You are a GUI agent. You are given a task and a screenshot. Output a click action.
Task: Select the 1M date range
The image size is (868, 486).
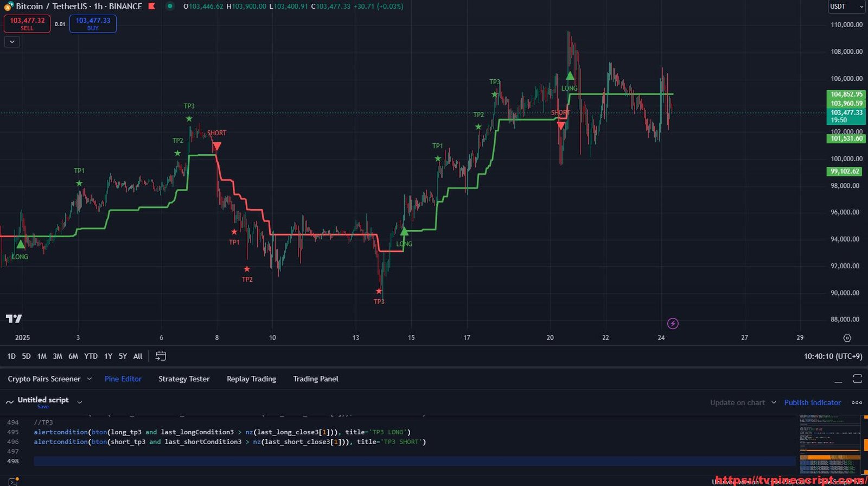[42, 356]
